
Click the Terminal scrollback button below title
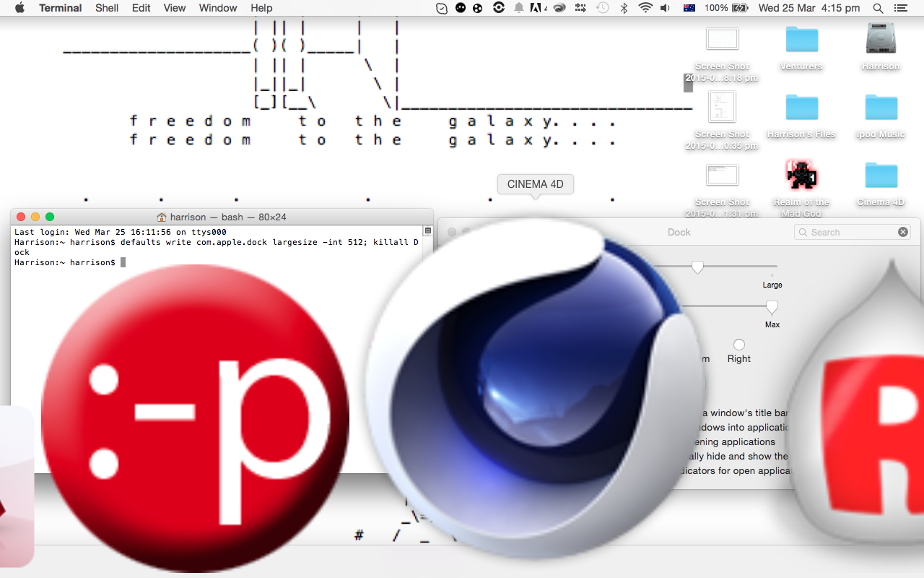pyautogui.click(x=427, y=231)
